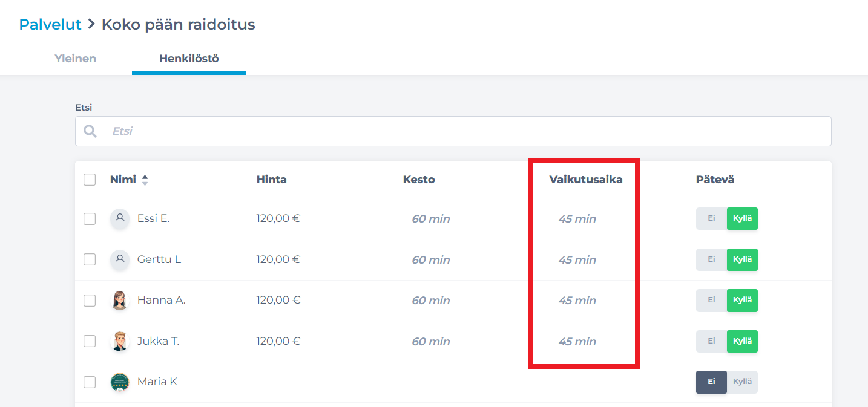Click Gerttu L's placeholder avatar icon

120,259
